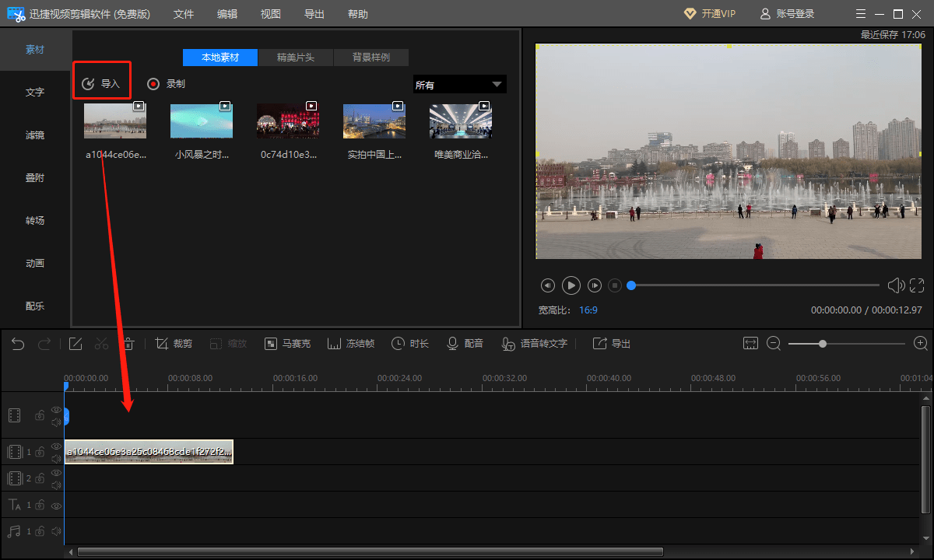Image resolution: width=934 pixels, height=560 pixels.
Task: Start 配音 voiceover recording from the toolbar
Action: pos(465,344)
